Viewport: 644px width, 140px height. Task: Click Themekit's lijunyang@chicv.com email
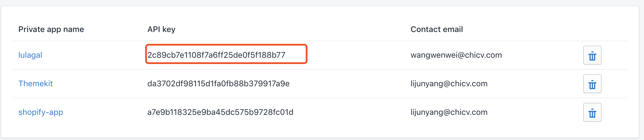pos(449,83)
